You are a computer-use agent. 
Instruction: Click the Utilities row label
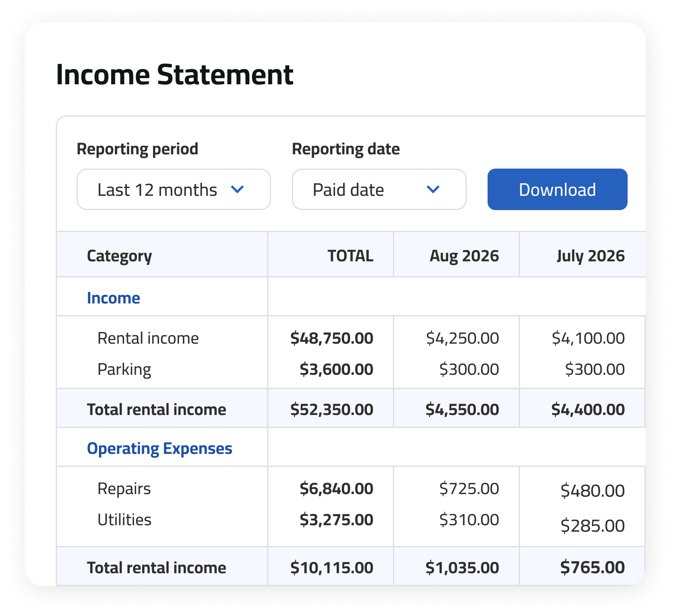click(x=124, y=520)
